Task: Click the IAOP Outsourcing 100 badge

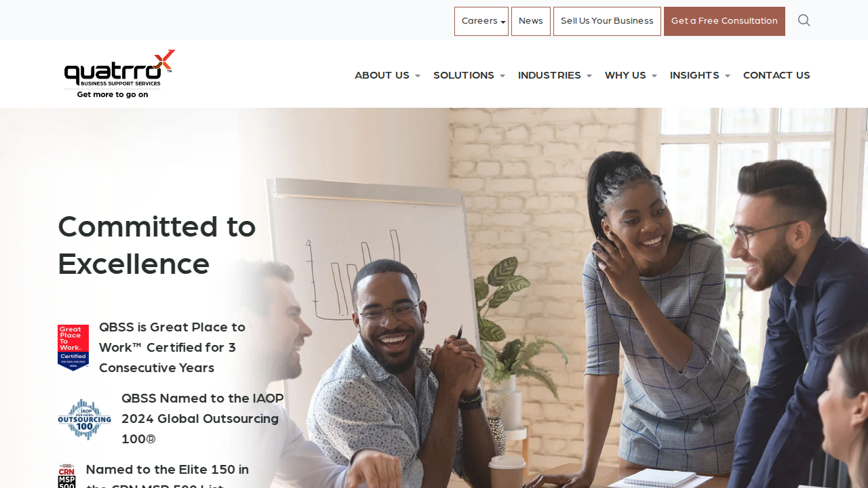Action: [85, 419]
